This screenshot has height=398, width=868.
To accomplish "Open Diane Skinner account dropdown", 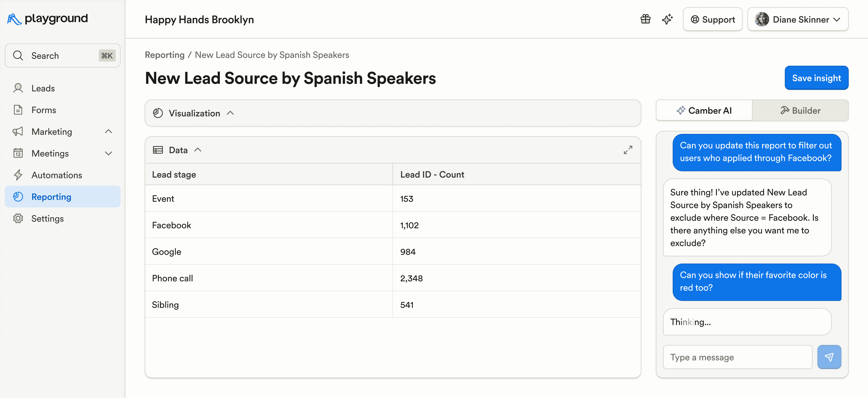I will (798, 19).
